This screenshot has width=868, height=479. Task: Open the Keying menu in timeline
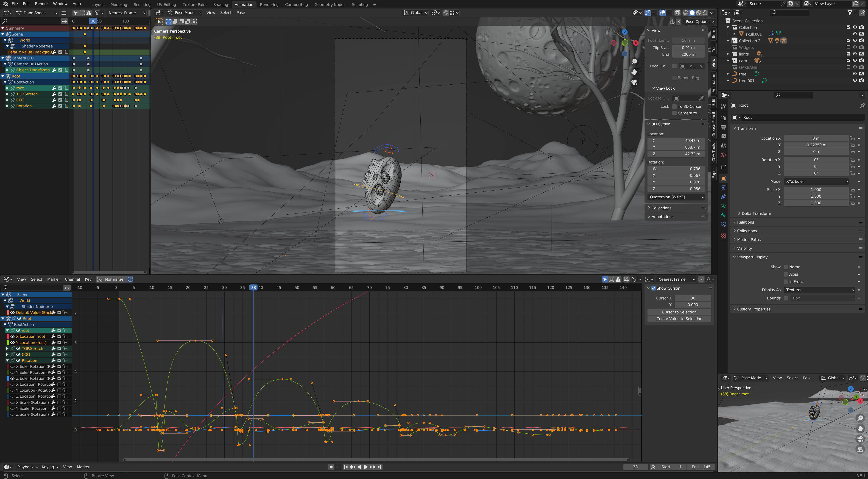coord(50,467)
